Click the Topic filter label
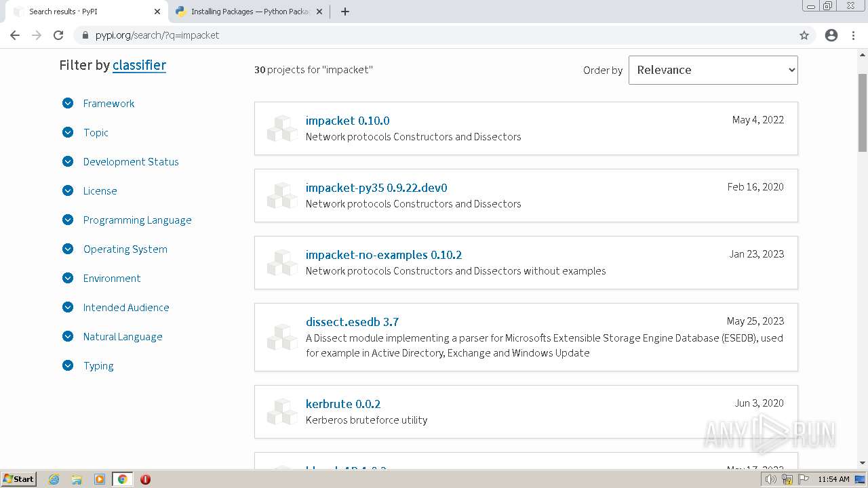 (96, 133)
